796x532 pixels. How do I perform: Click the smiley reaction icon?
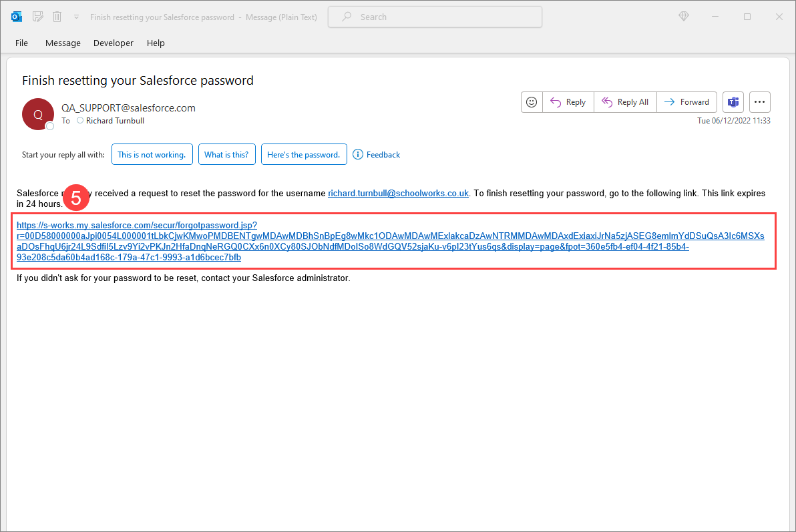[x=532, y=102]
